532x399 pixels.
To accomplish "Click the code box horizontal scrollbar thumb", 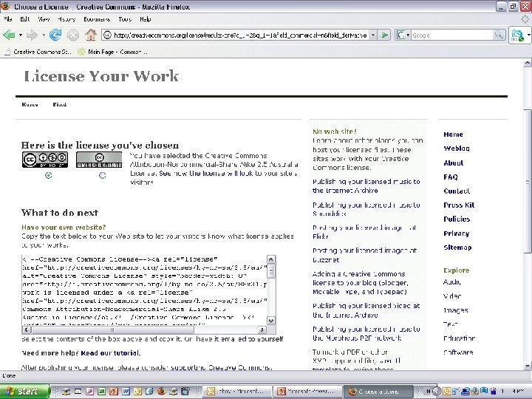I will 112,330.
